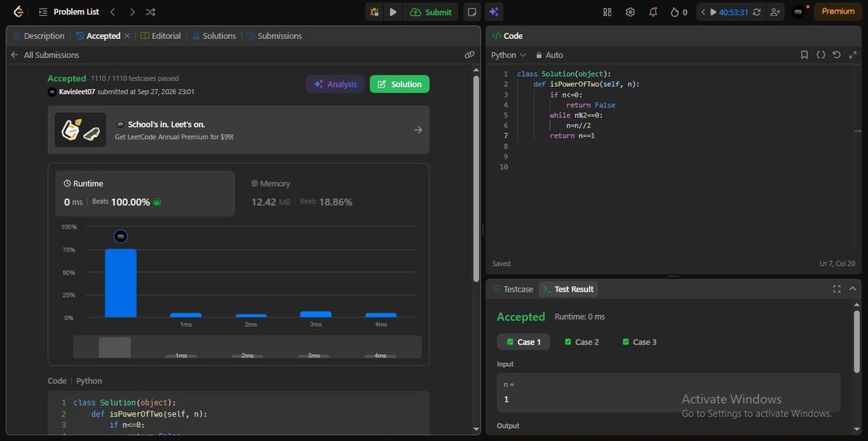Copy submission link icon
868x441 pixels.
tap(469, 55)
